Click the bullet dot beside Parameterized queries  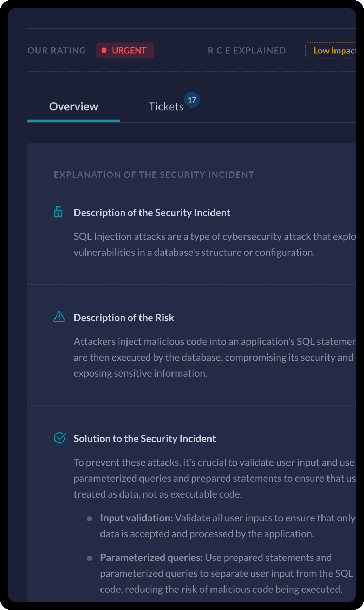pos(90,558)
